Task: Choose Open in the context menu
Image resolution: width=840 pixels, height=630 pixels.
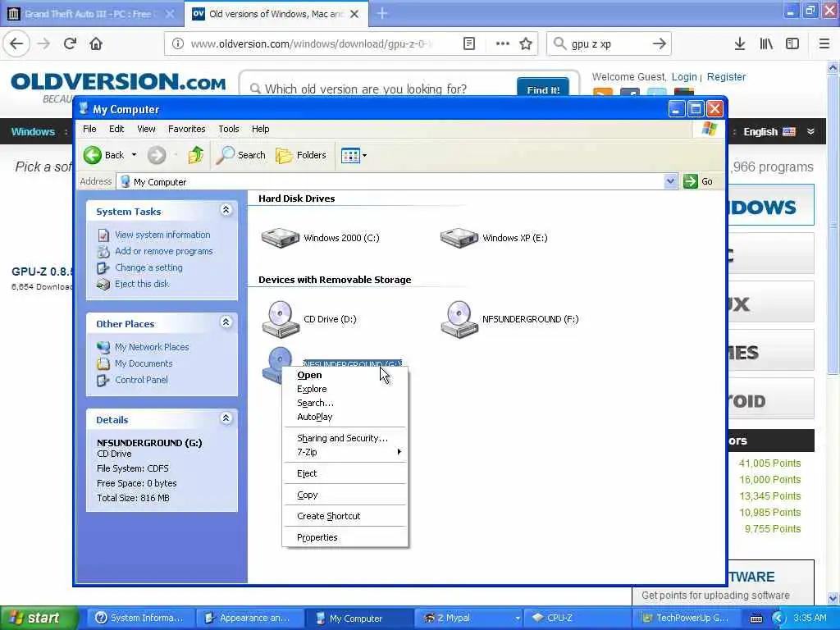Action: coord(345,375)
